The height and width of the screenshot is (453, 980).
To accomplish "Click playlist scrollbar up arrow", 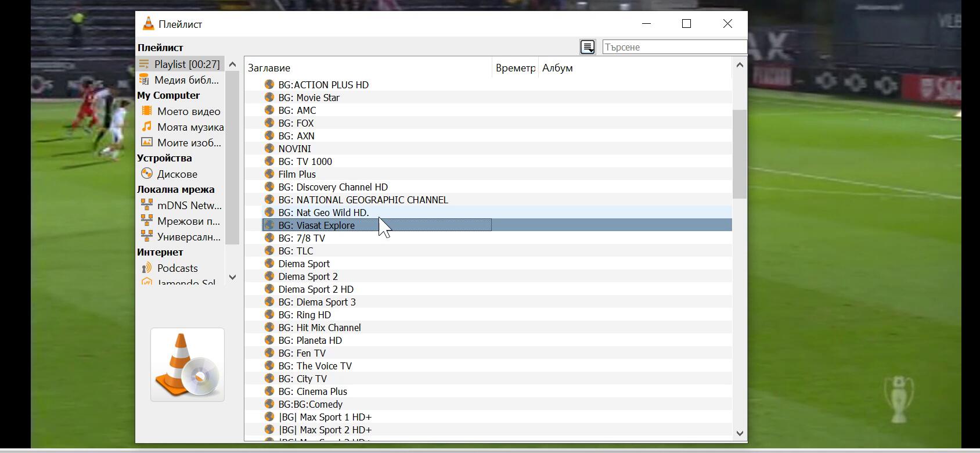I will (739, 65).
